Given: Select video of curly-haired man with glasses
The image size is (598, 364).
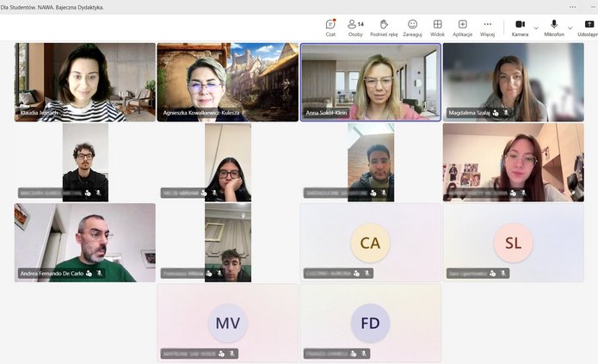Looking at the screenshot, I should pos(85,162).
